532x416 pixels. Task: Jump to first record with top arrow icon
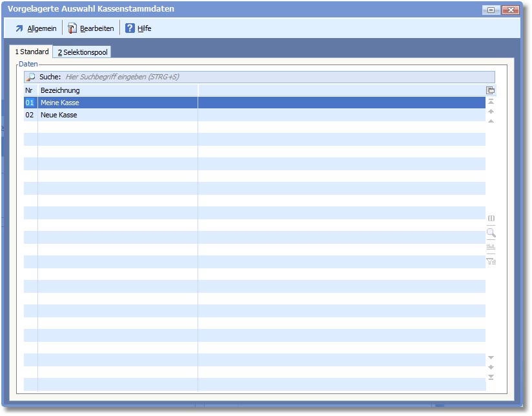point(491,102)
